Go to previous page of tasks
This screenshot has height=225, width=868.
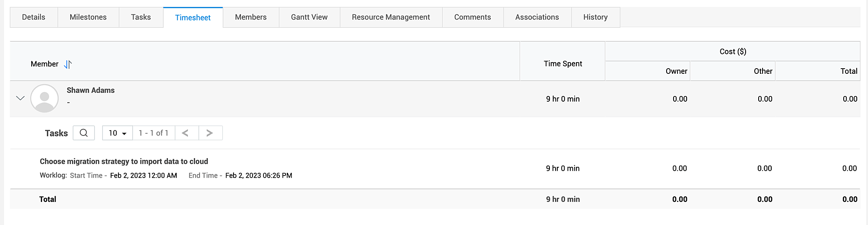pyautogui.click(x=185, y=133)
